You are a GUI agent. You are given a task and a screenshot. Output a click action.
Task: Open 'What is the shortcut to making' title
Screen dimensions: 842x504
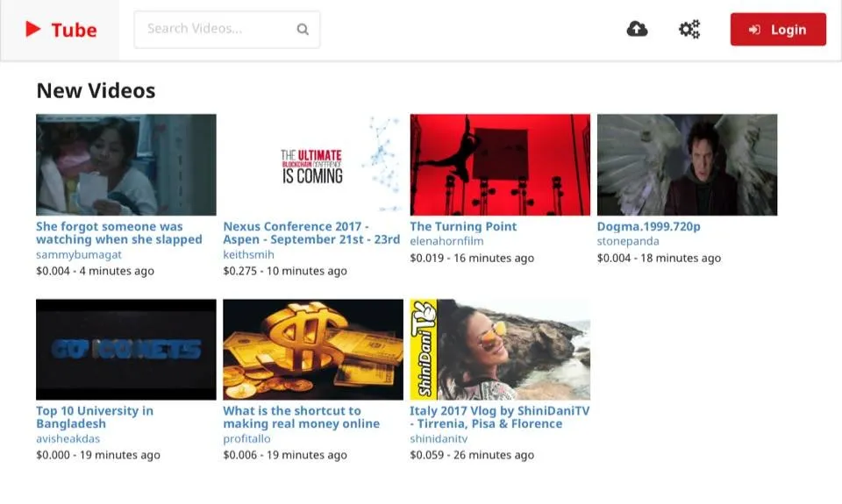point(301,417)
